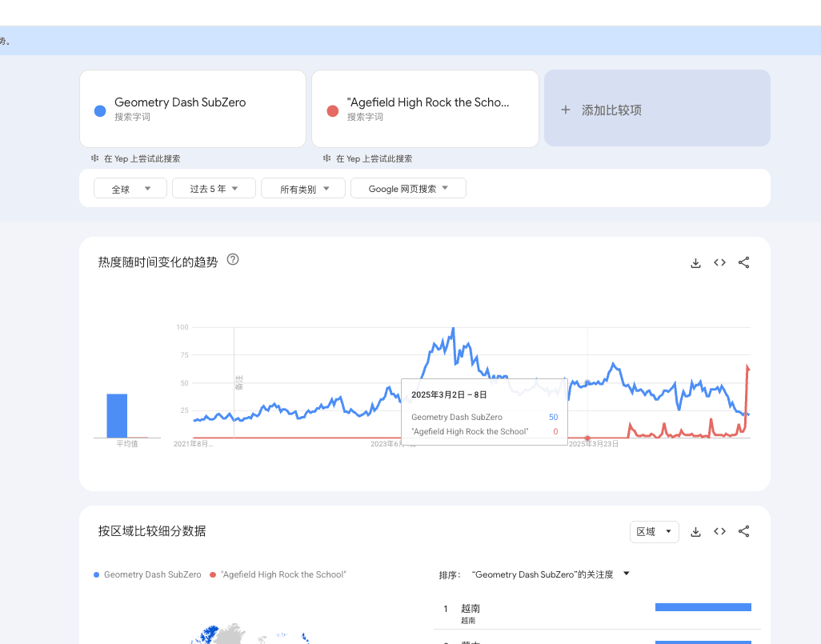
Task: Click the 平均值 label under the bar
Action: click(127, 444)
